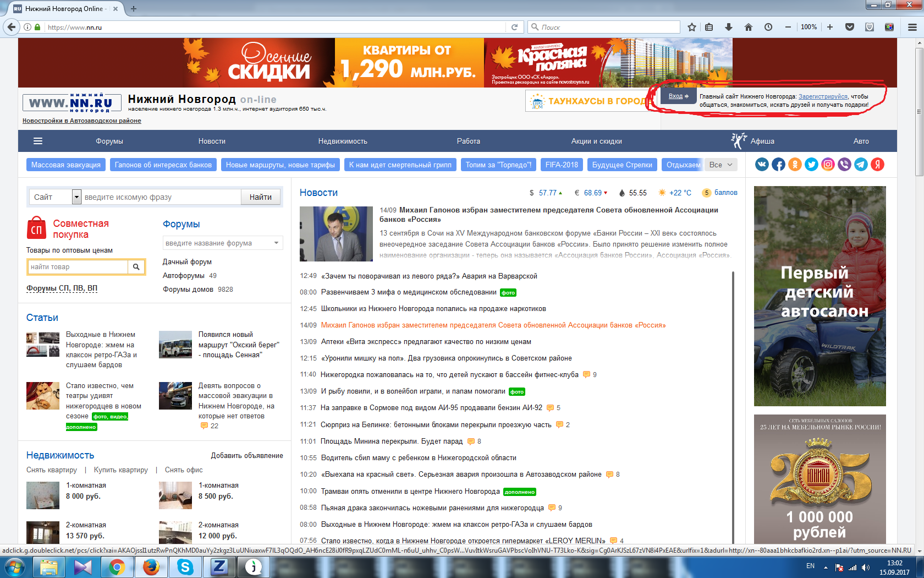The height and width of the screenshot is (578, 924).
Task: Go back using the browser back arrow
Action: 11,27
